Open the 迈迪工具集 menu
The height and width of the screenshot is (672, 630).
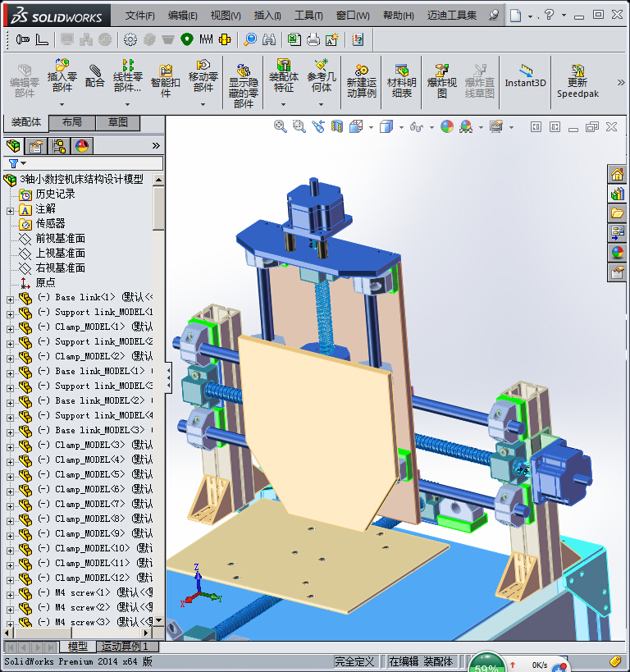[x=452, y=16]
